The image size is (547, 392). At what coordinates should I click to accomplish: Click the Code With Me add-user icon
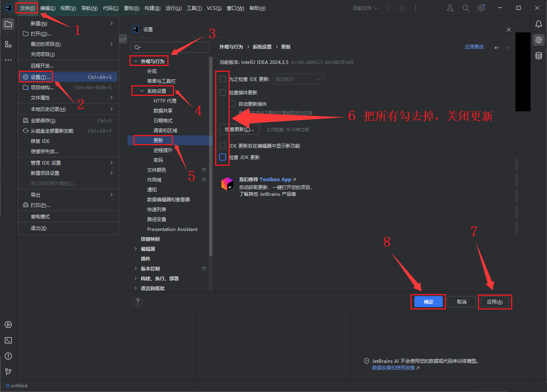pos(450,8)
